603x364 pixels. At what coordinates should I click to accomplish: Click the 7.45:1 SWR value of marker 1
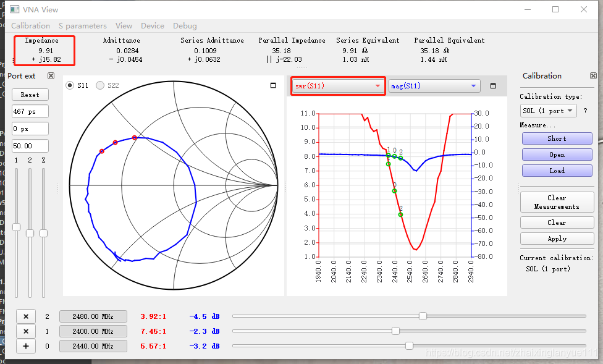coord(153,331)
